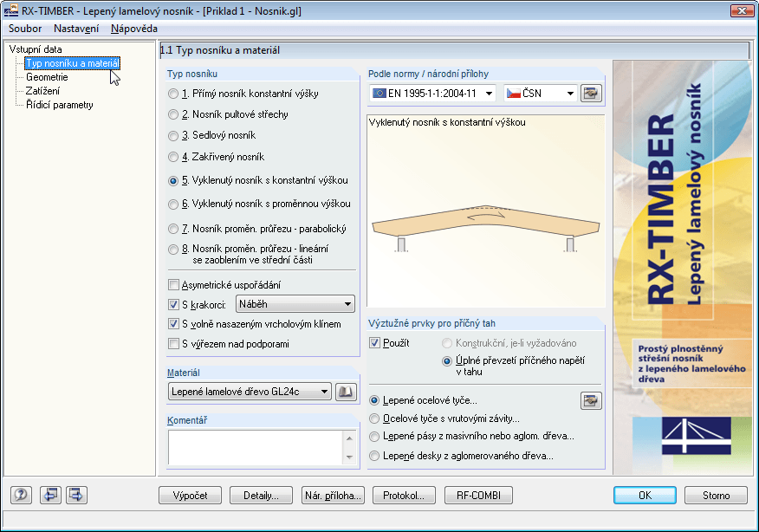Select Lepené pásy z masivního nebo aglom. dřeva
The image size is (759, 532).
[x=374, y=436]
